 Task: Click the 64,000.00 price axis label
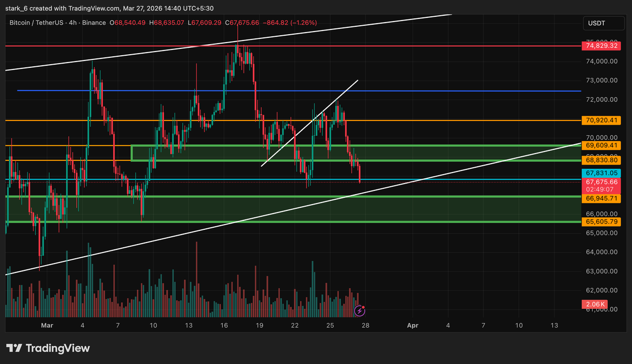click(x=601, y=252)
